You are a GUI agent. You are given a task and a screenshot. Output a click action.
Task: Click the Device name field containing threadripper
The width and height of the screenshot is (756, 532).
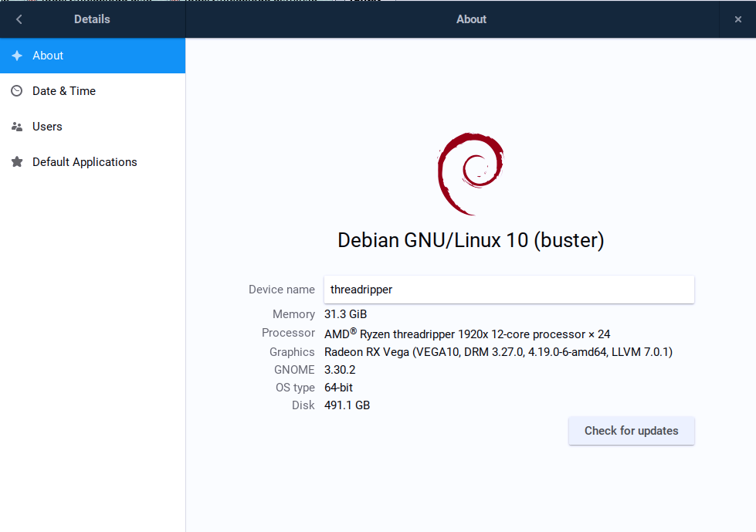click(x=508, y=290)
